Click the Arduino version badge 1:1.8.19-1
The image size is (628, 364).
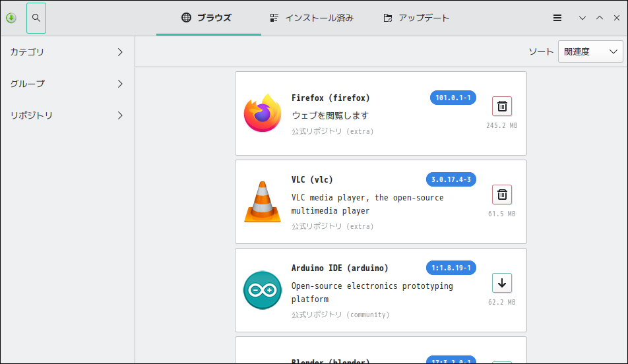pyautogui.click(x=451, y=268)
